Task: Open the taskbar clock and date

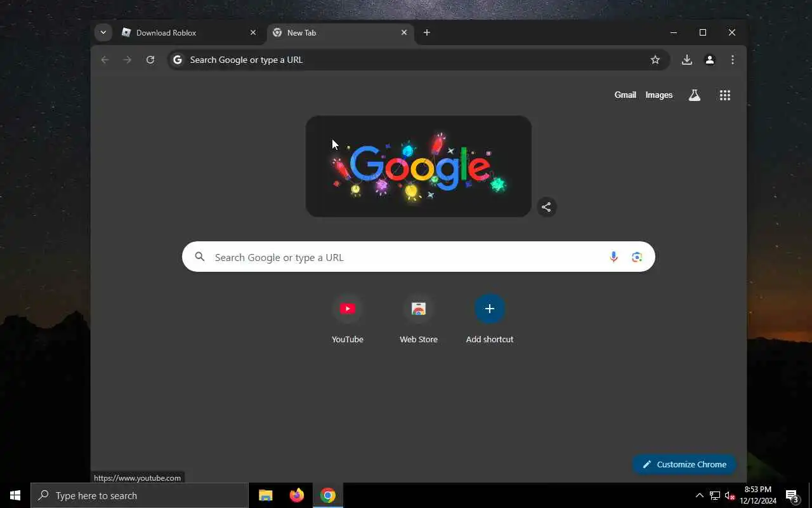Action: (758, 495)
